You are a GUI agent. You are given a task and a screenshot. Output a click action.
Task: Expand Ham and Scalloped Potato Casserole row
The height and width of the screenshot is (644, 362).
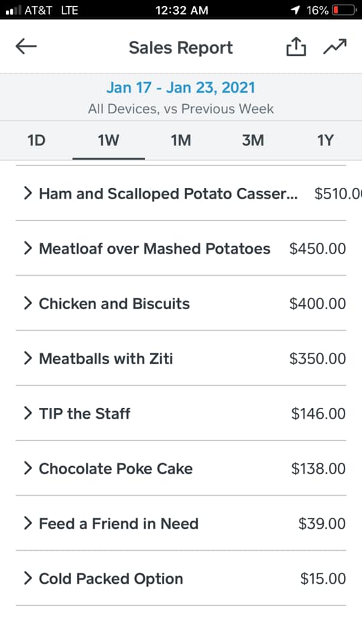pos(181,193)
